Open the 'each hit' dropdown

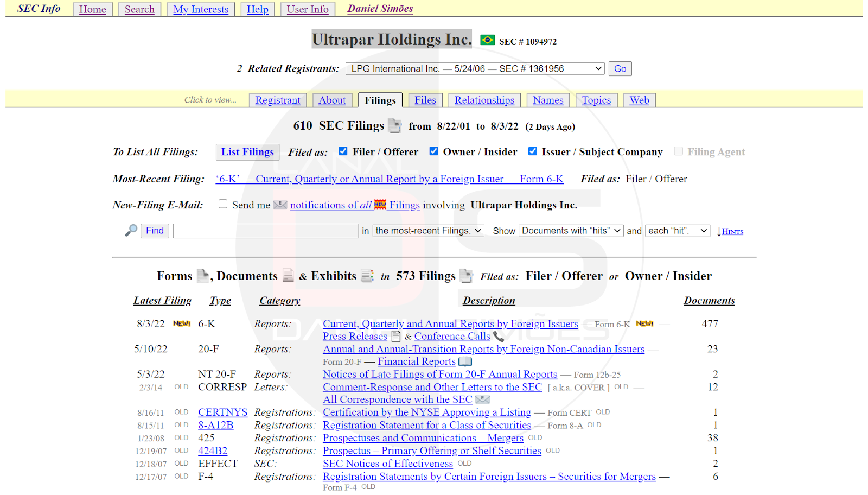pos(677,231)
